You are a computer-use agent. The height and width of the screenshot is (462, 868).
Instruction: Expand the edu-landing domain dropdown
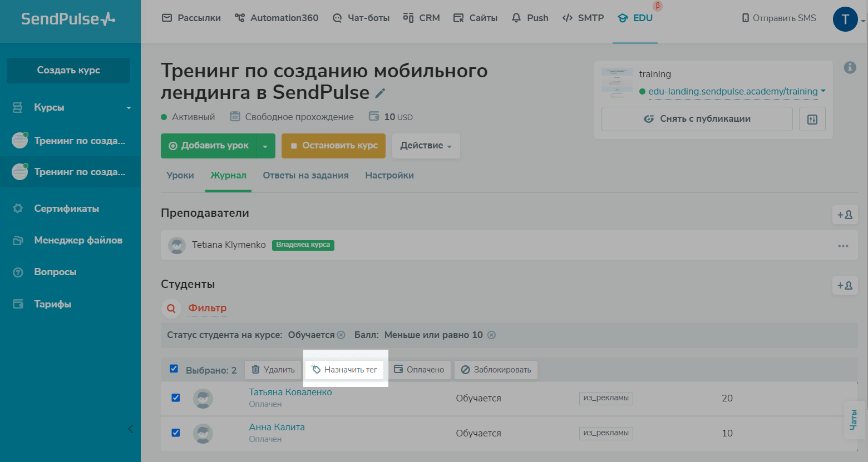823,91
